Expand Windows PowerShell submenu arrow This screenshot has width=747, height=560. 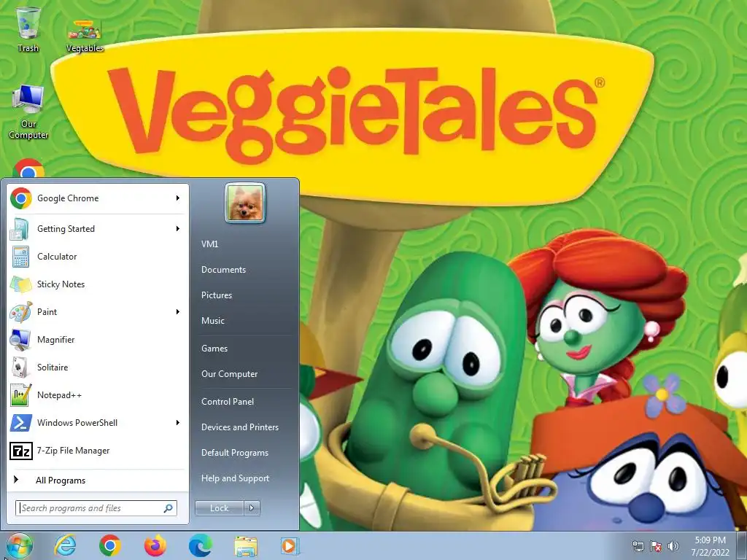178,423
